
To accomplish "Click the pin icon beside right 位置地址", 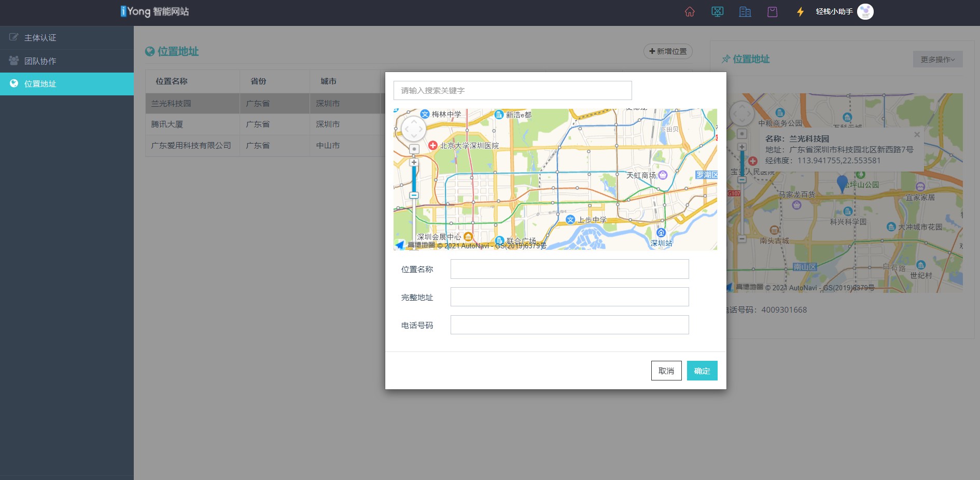I will click(x=726, y=59).
